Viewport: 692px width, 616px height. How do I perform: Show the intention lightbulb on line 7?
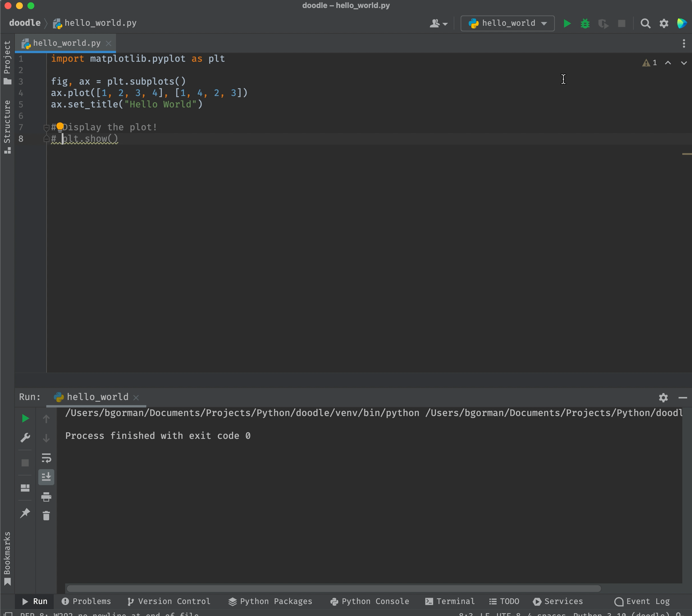60,127
